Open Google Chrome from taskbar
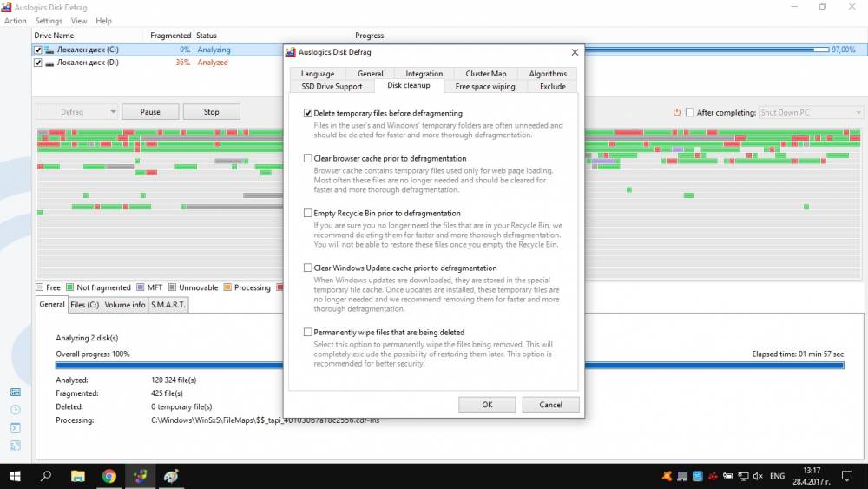The width and height of the screenshot is (868, 489). (109, 476)
